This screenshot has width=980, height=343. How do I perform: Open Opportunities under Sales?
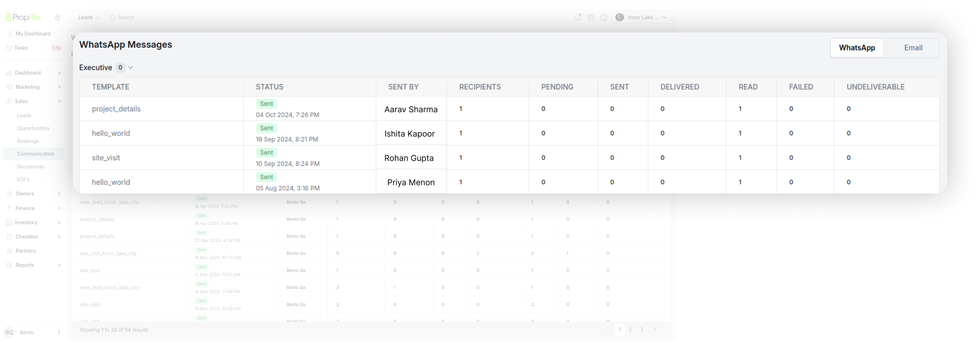coord(33,128)
